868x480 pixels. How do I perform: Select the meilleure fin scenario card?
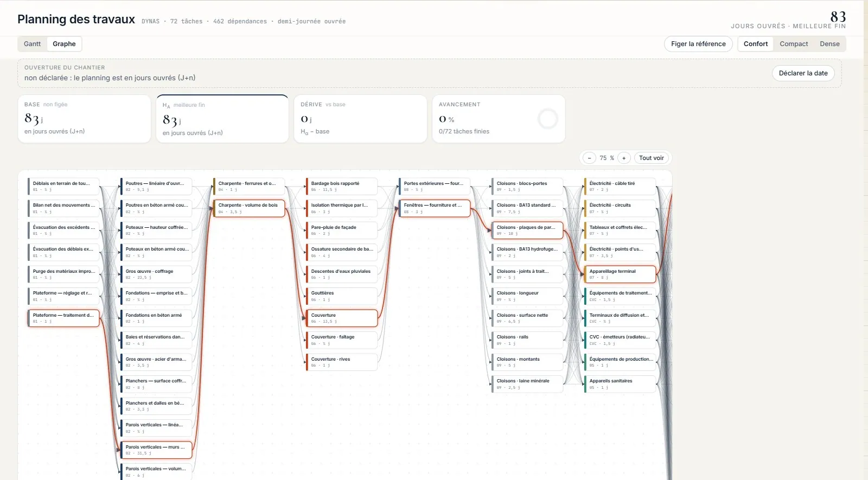[x=222, y=119]
